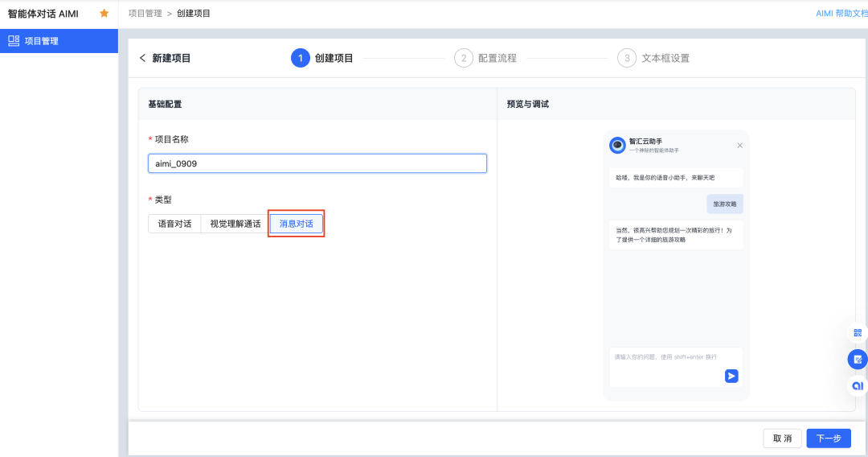868x457 pixels.
Task: Click the travel plan reply message
Action: pos(676,235)
